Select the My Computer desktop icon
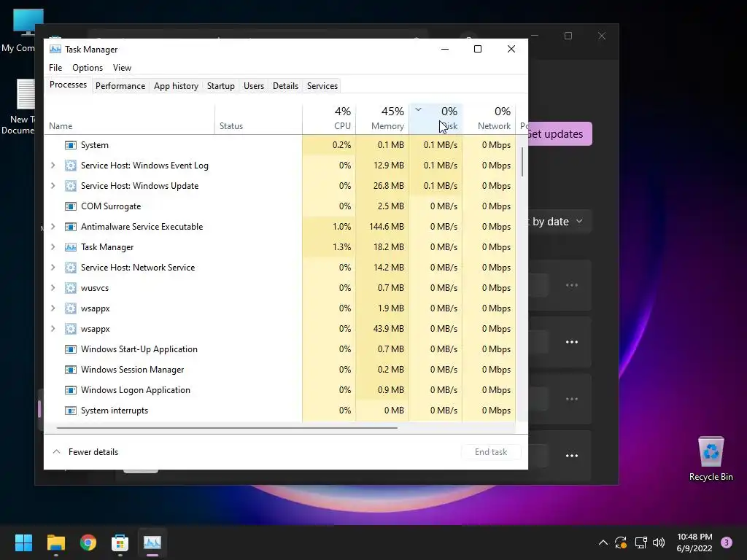Image resolution: width=747 pixels, height=560 pixels. click(18, 31)
